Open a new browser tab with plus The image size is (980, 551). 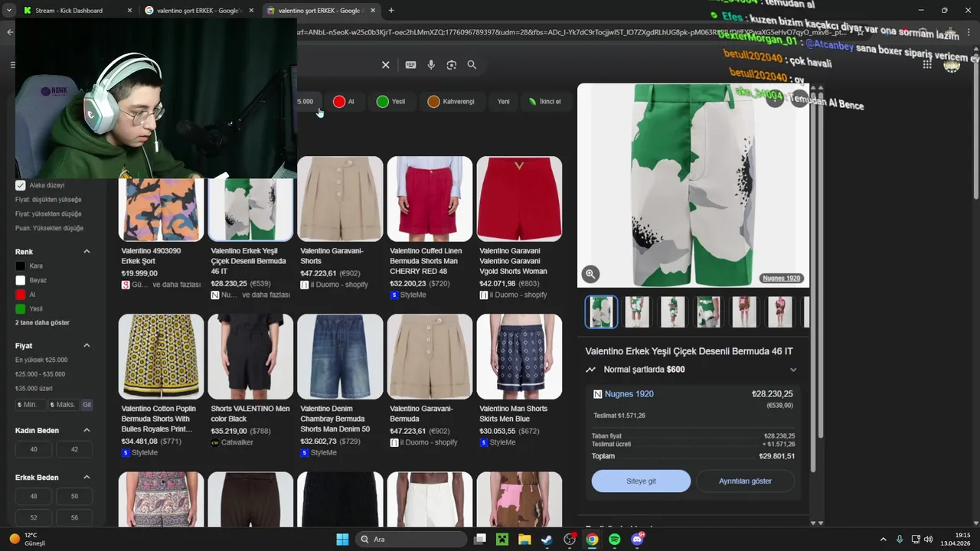coord(391,10)
